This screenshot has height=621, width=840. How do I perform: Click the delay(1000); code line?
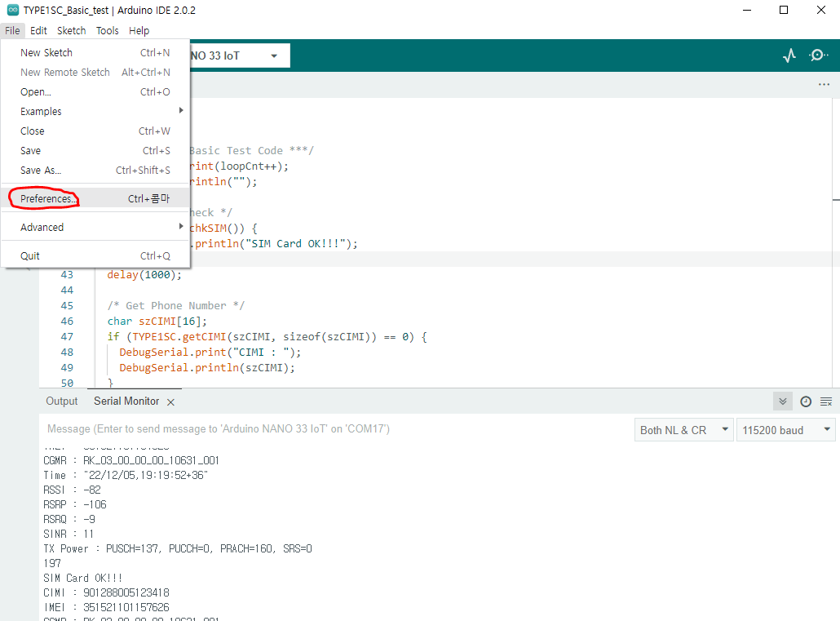coord(144,274)
